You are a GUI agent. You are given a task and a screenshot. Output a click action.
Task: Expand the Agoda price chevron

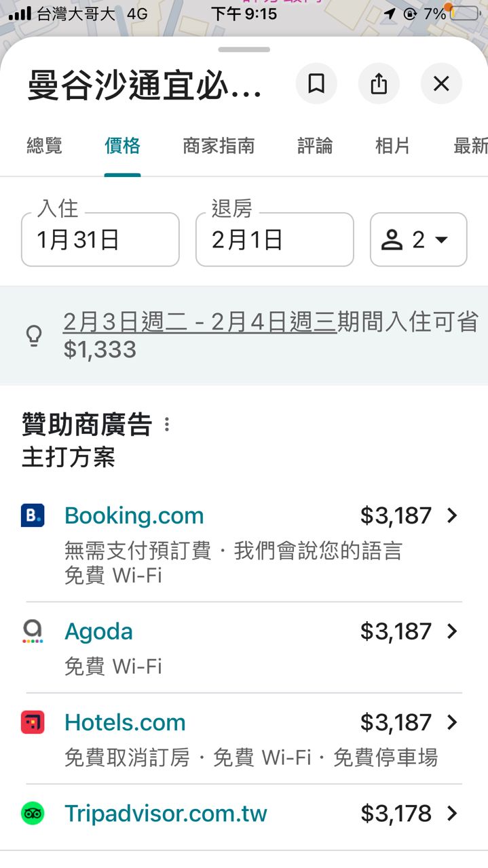(453, 631)
